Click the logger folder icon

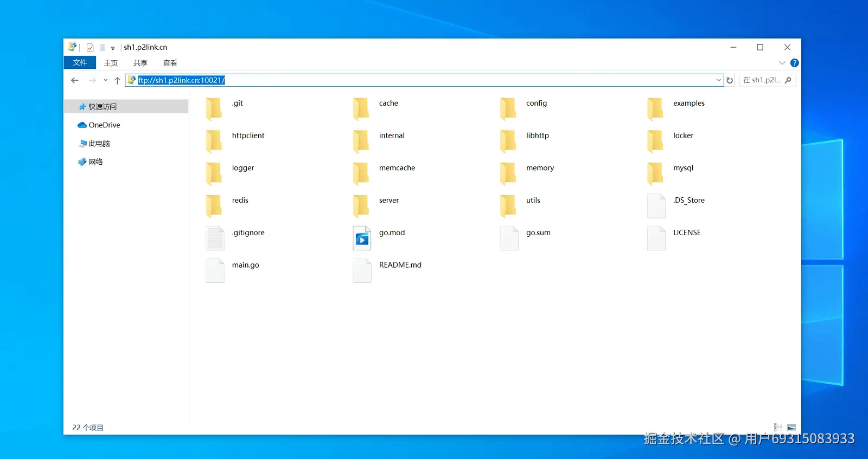214,173
